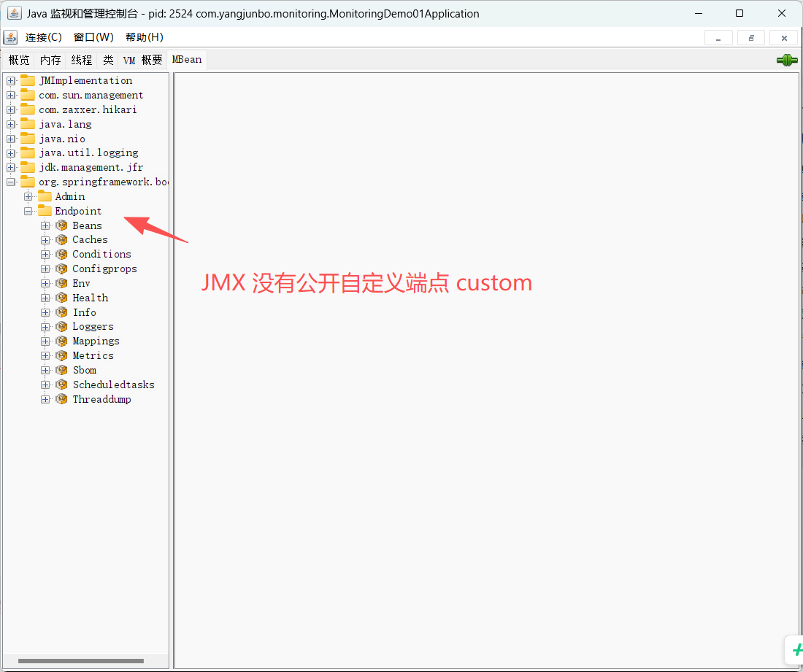The width and height of the screenshot is (803, 672).
Task: Open the 连接(C) menu
Action: click(44, 37)
